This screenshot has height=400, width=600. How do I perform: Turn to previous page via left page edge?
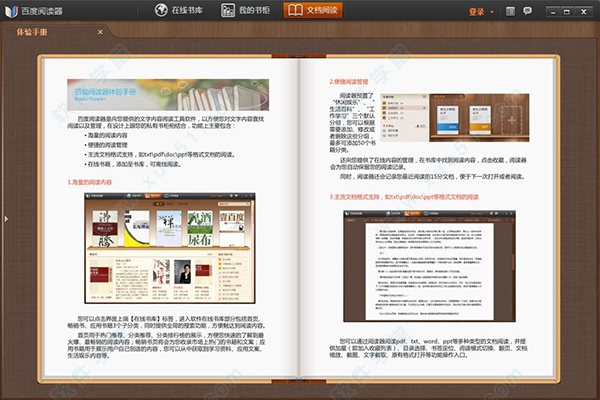(43, 217)
